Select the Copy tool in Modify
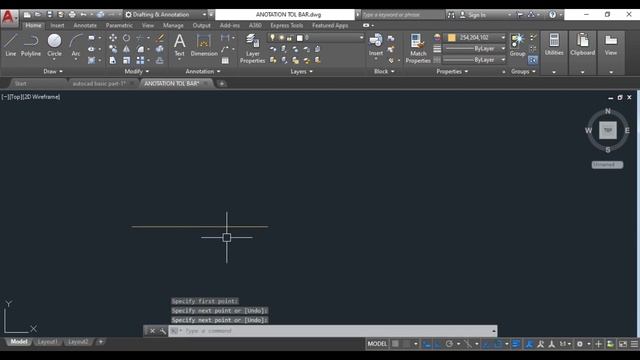 pyautogui.click(x=113, y=49)
